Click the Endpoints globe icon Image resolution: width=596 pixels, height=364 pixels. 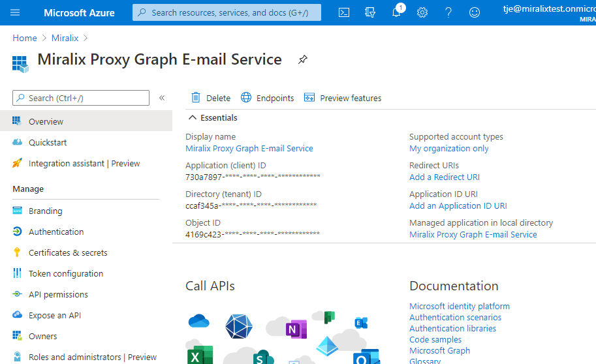tap(246, 98)
